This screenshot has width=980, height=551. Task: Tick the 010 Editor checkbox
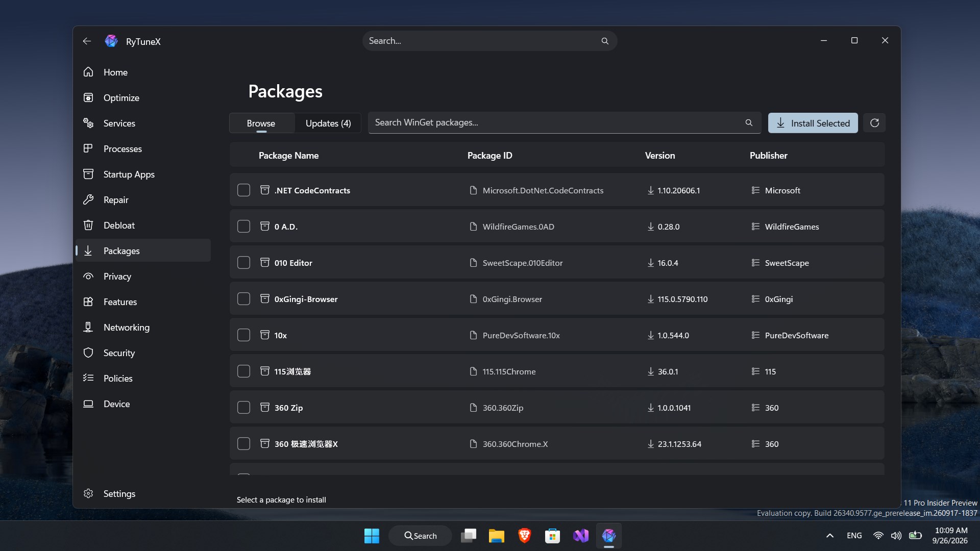click(x=243, y=262)
